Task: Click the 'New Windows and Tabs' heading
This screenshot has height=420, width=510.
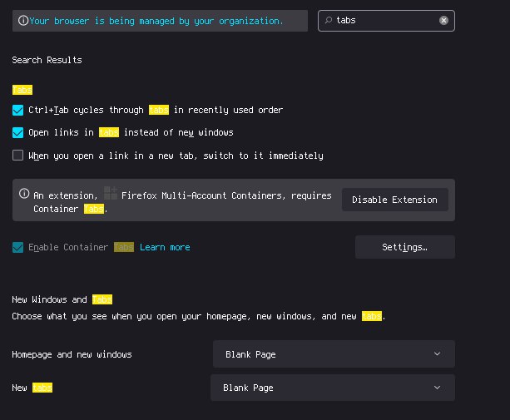Action: [x=62, y=299]
